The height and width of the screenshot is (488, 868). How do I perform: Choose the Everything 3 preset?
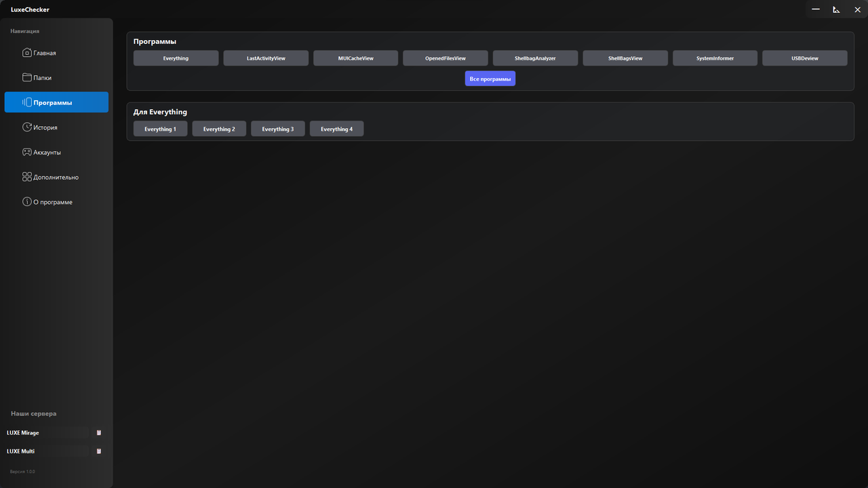tap(278, 129)
